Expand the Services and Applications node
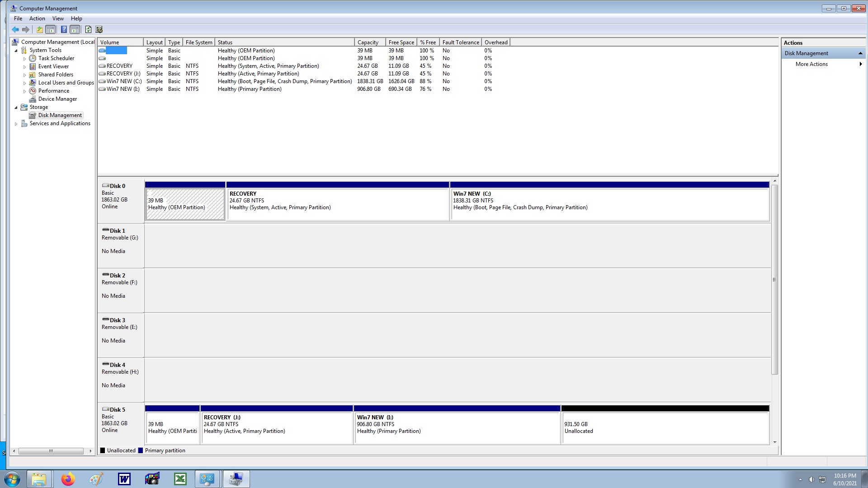868x488 pixels. click(16, 124)
